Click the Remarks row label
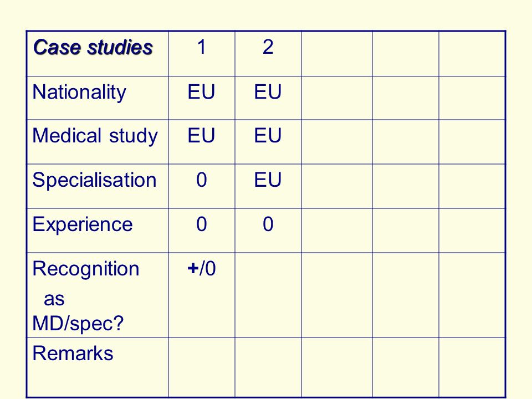 [98, 367]
